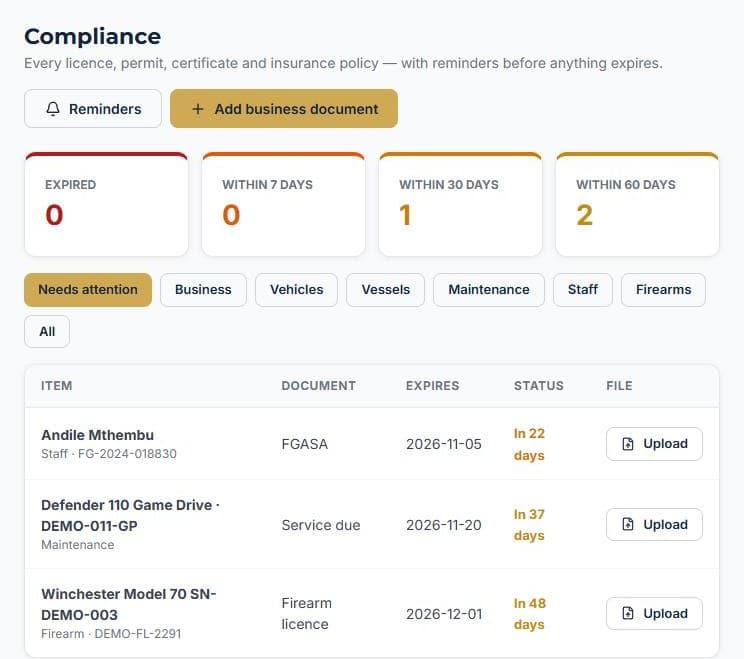
Task: Switch to the Firearms filter tab
Action: click(663, 290)
